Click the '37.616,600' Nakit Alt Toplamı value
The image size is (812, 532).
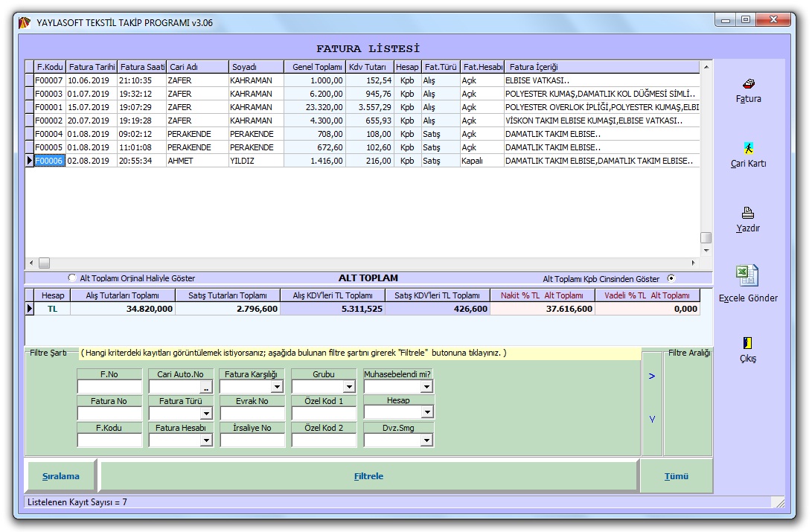[x=542, y=309]
